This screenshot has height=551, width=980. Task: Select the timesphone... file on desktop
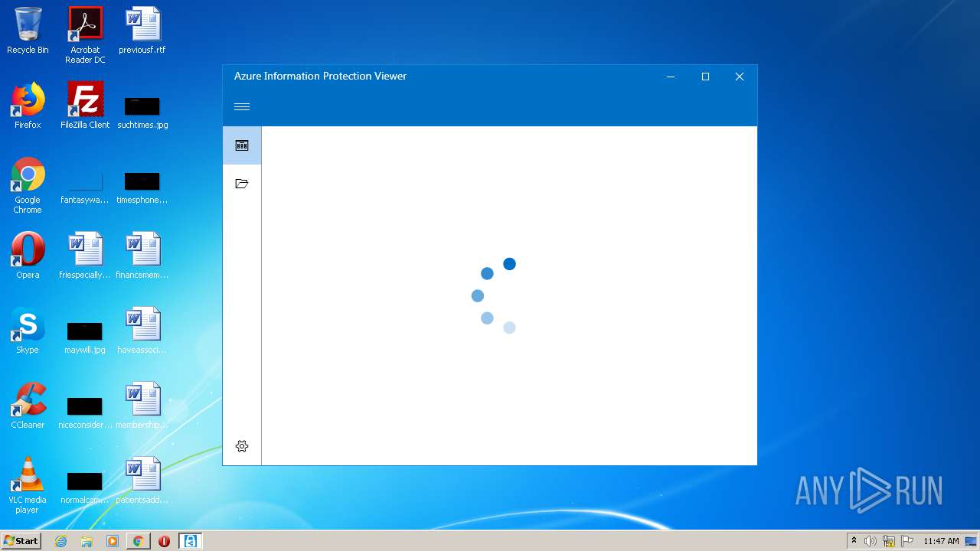[142, 188]
